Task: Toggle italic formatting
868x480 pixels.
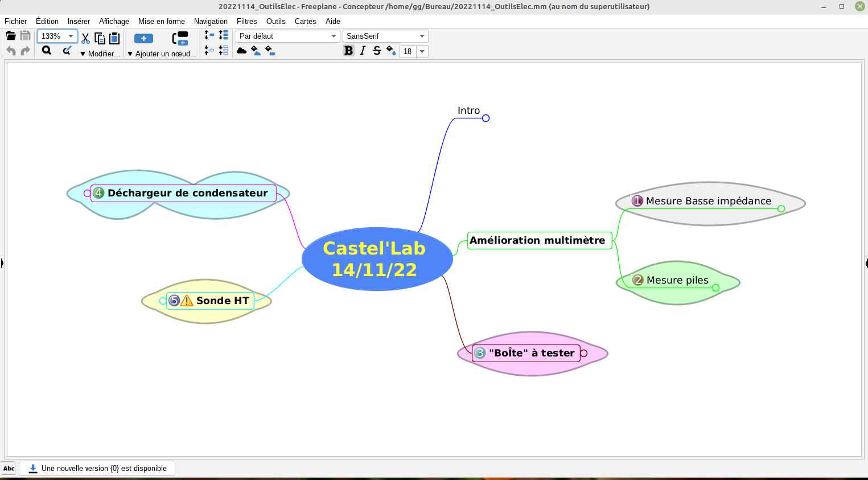Action: 363,51
